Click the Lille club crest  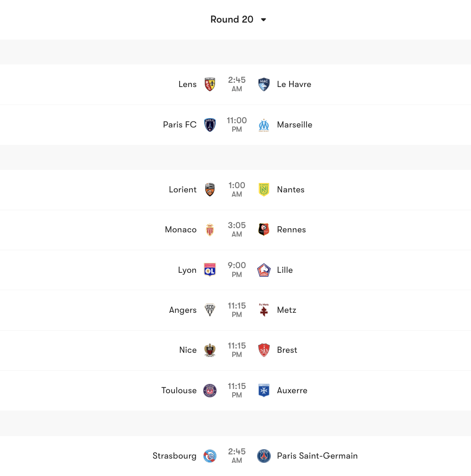(264, 270)
